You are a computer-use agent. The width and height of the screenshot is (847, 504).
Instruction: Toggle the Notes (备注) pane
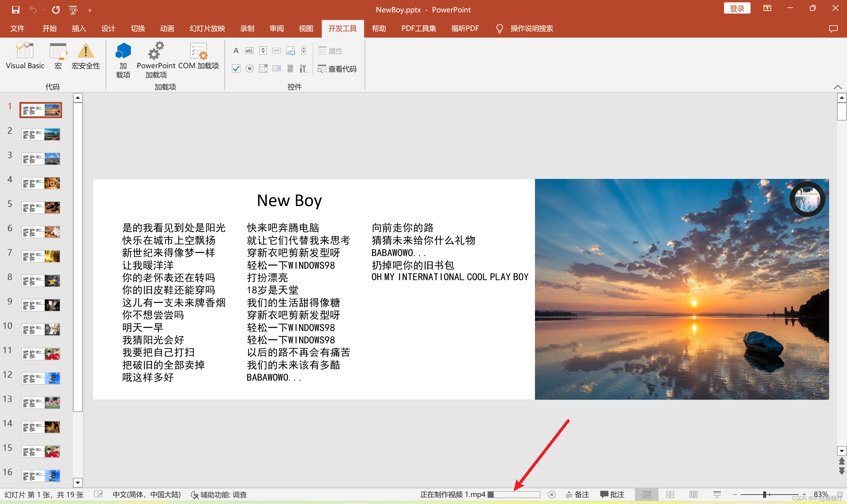577,495
